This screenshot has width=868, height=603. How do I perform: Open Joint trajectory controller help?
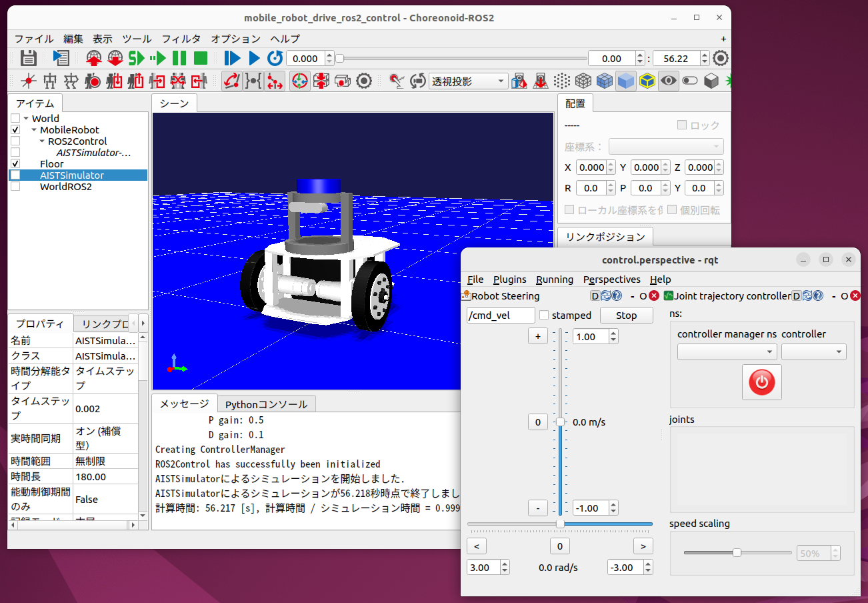click(818, 295)
